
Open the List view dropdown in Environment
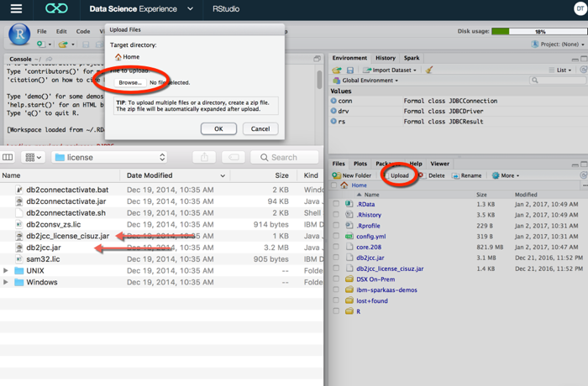[560, 70]
